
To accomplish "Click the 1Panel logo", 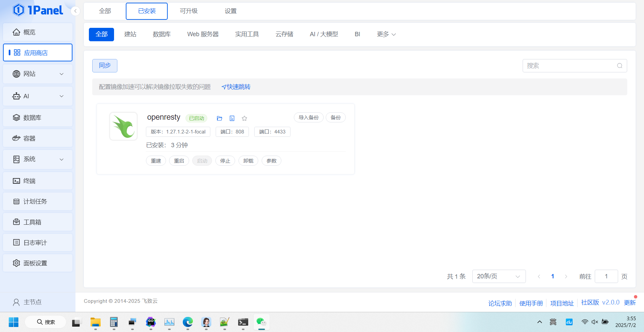I will click(38, 10).
